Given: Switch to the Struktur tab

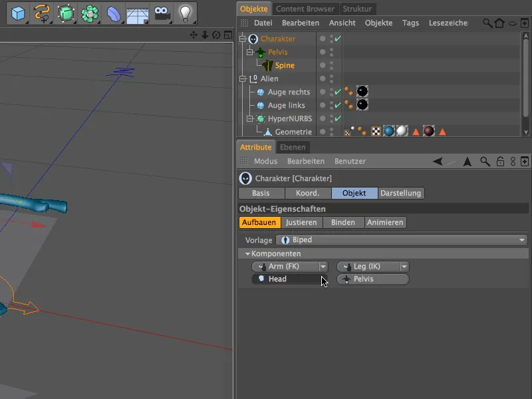Looking at the screenshot, I should 357,9.
